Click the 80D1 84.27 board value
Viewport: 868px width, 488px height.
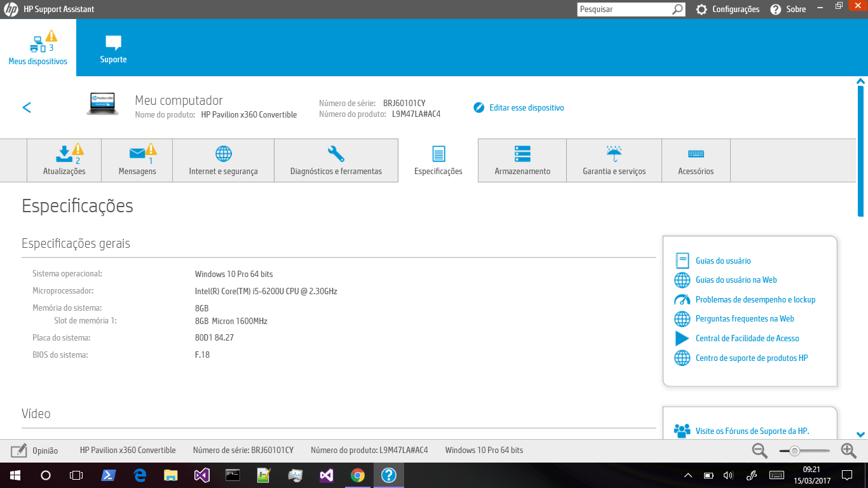pyautogui.click(x=214, y=337)
